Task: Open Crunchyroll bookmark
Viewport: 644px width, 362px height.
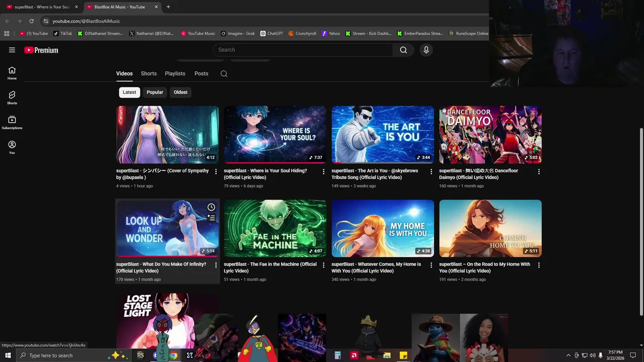Action: (x=302, y=34)
